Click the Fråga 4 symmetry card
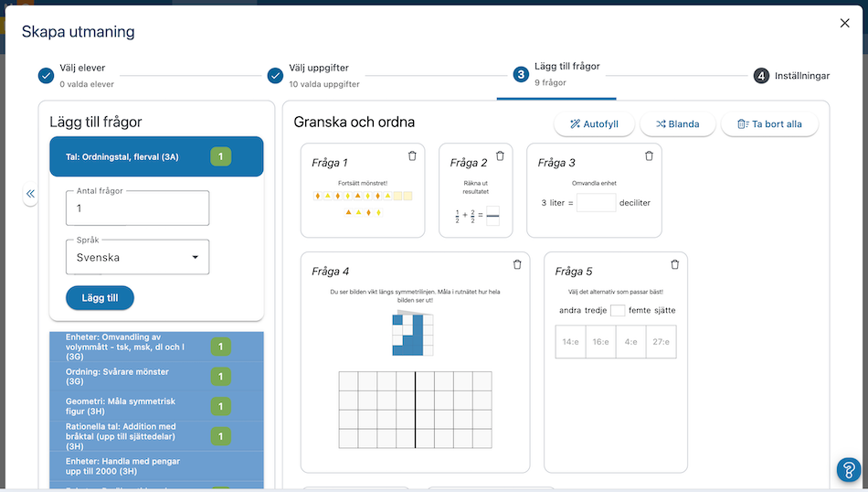868x492 pixels. [x=415, y=362]
